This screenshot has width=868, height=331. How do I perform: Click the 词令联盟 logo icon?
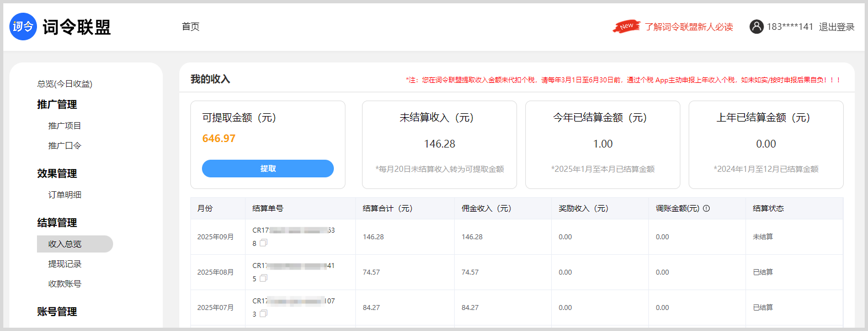23,27
